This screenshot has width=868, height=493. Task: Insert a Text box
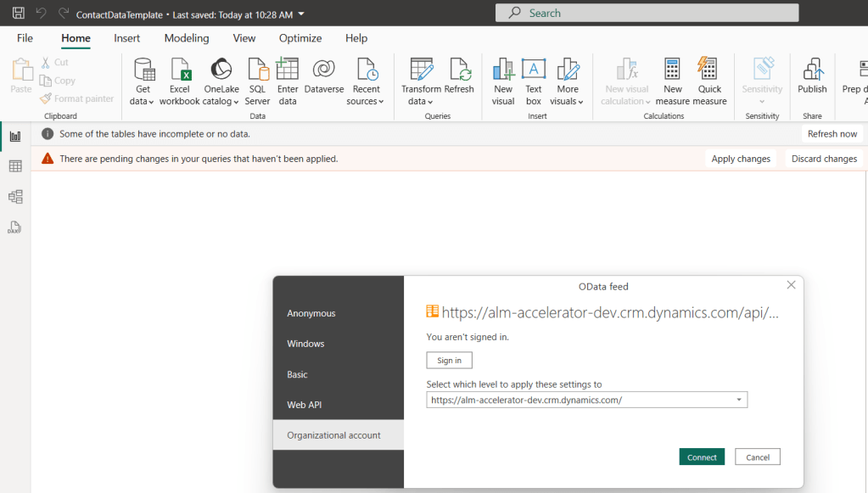[x=533, y=81]
